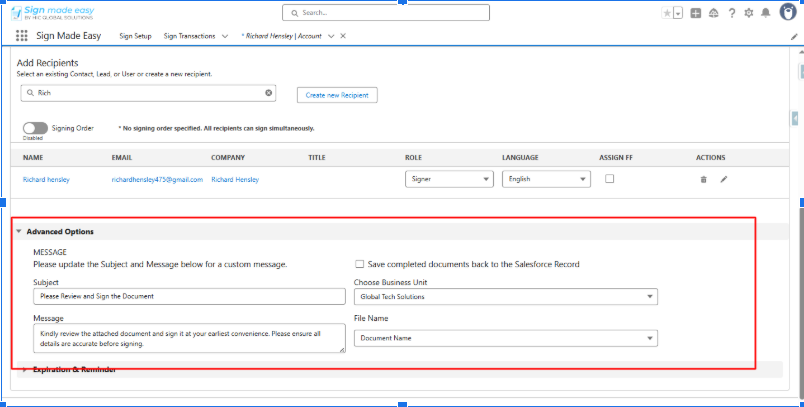Click into the Subject input field
Viewport: 804px width, 407px height.
[x=189, y=296]
